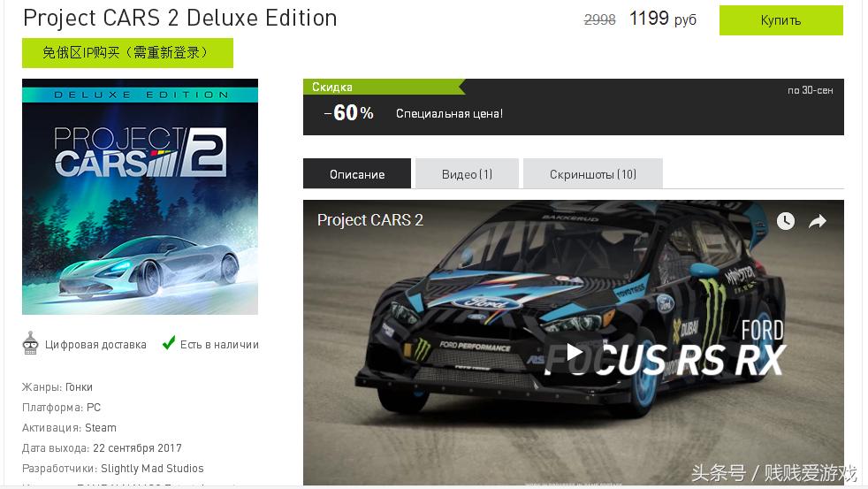The height and width of the screenshot is (489, 868).
Task: Open the Скриншоты (10) tab
Action: click(x=592, y=174)
